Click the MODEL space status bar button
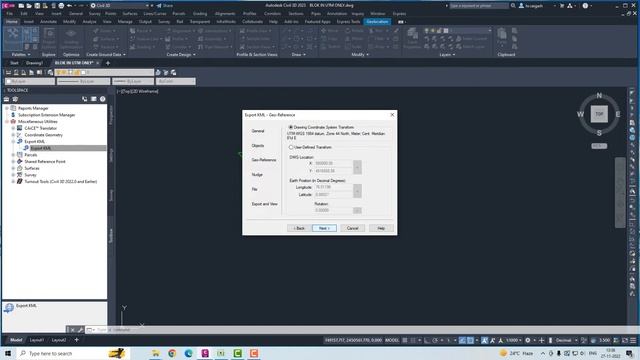 pos(392,340)
